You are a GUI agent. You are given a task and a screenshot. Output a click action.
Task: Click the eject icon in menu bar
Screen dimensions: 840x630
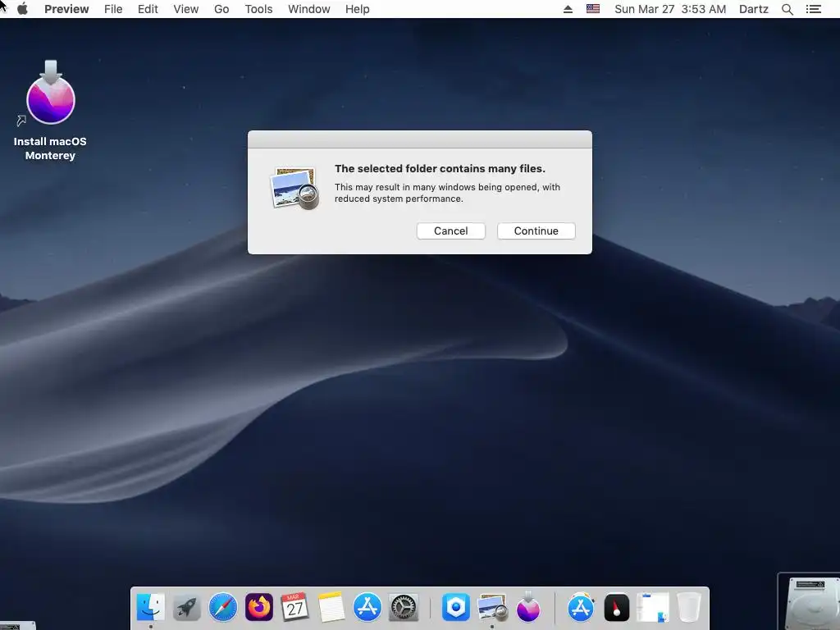(568, 9)
